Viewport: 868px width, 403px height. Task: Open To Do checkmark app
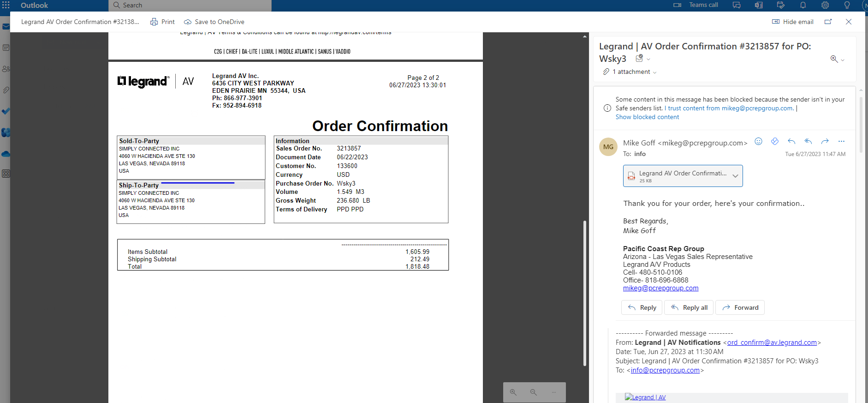coord(6,111)
